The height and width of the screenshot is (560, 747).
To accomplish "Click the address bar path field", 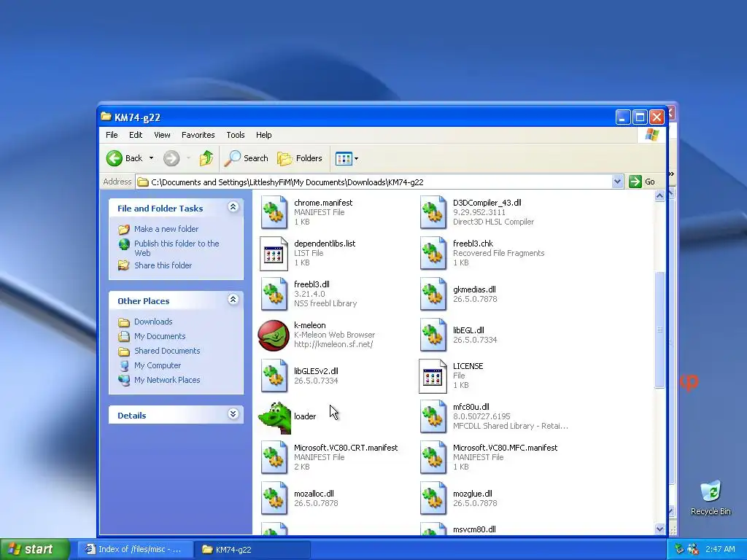I will coord(374,182).
